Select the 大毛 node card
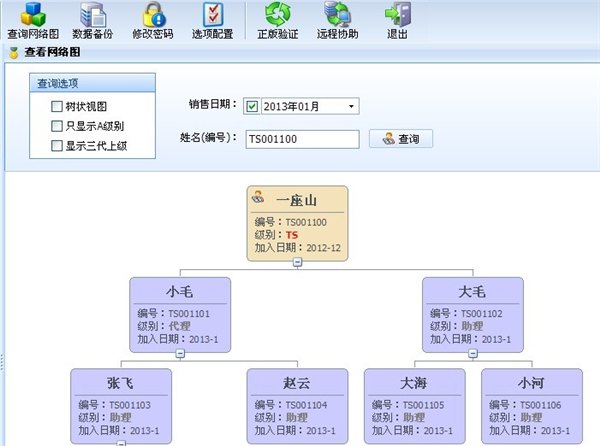This screenshot has width=600, height=446. [x=473, y=315]
